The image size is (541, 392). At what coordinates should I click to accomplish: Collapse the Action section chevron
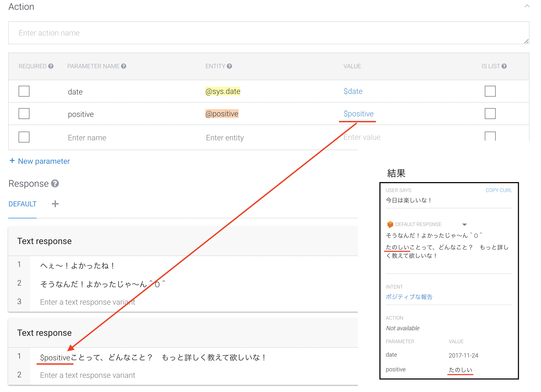pos(527,6)
